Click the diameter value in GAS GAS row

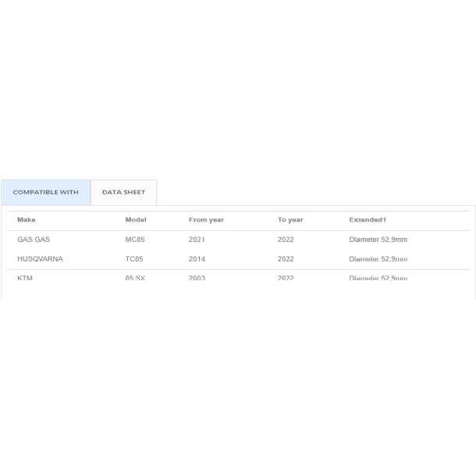[x=378, y=240]
